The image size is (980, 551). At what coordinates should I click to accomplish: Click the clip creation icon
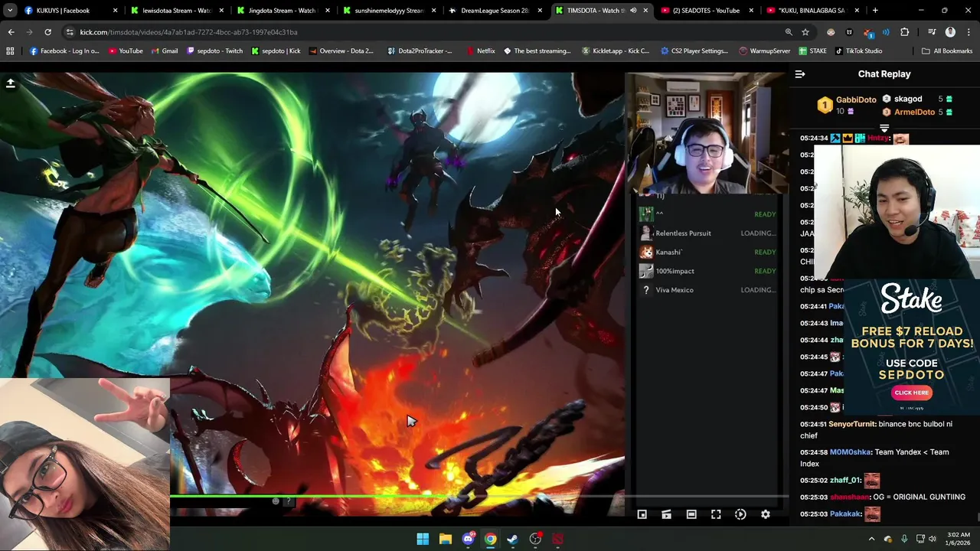[x=667, y=514]
